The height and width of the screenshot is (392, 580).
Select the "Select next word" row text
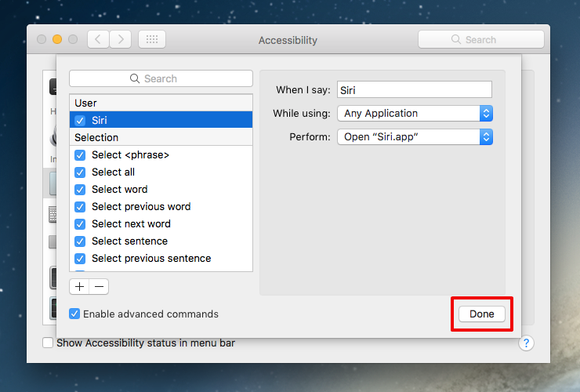[x=132, y=223]
